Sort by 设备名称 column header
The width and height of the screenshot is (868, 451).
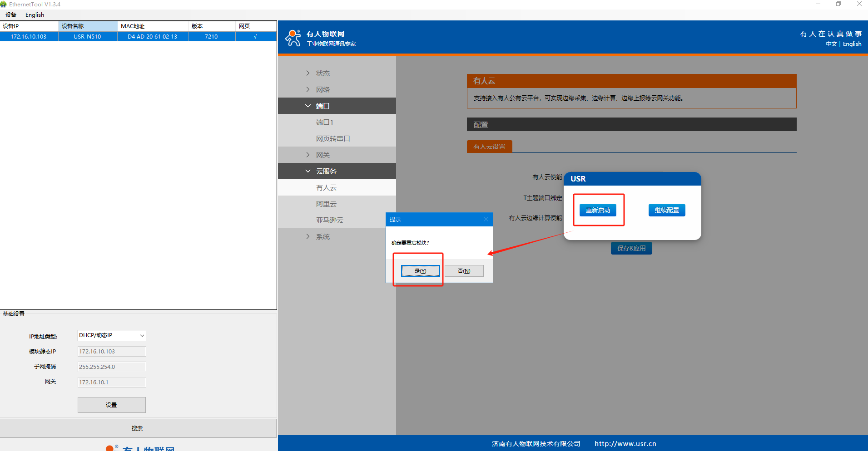click(88, 26)
